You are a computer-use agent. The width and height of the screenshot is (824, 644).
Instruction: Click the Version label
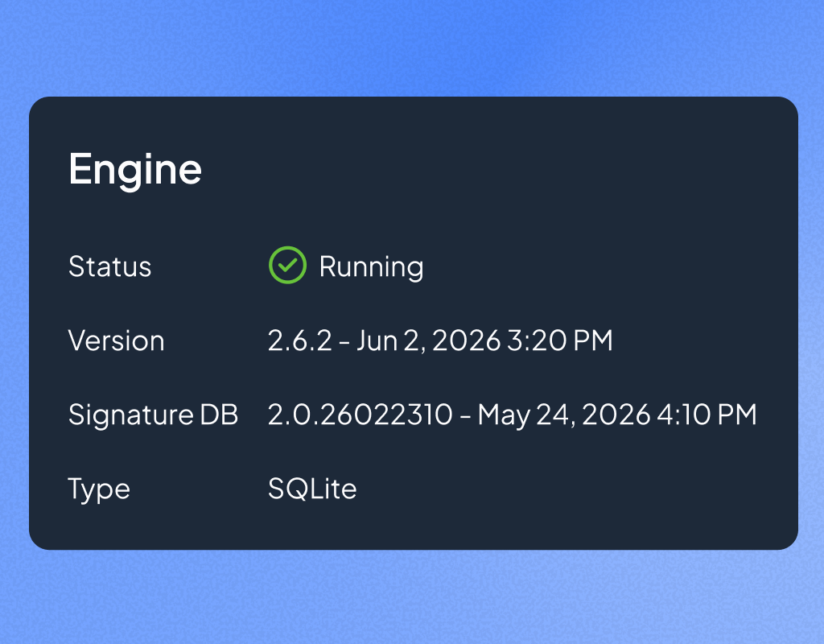click(116, 341)
